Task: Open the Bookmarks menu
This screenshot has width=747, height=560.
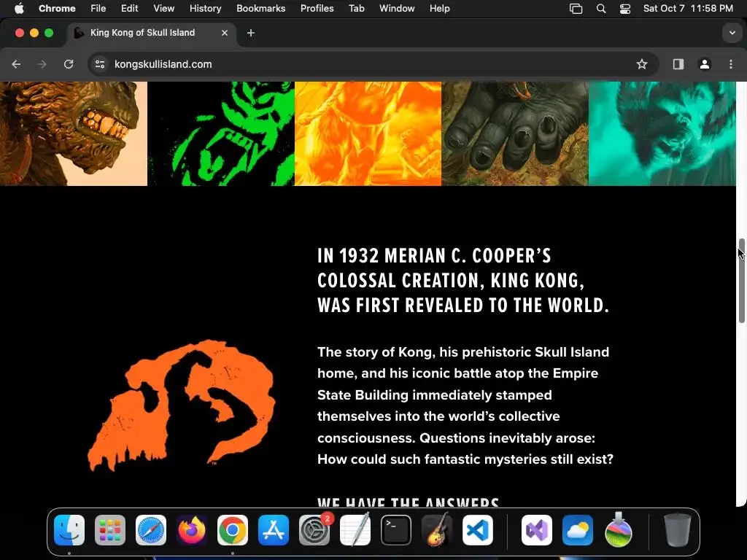Action: pyautogui.click(x=260, y=9)
